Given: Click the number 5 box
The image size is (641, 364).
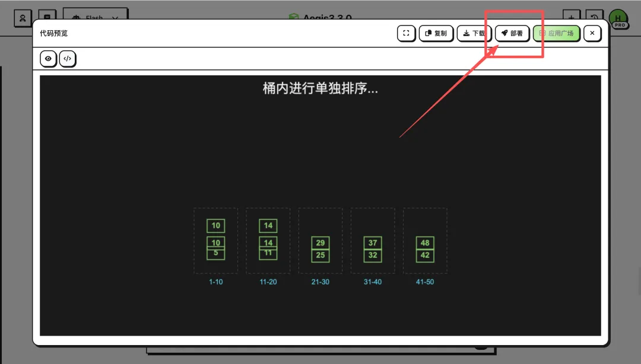Looking at the screenshot, I should click(216, 254).
